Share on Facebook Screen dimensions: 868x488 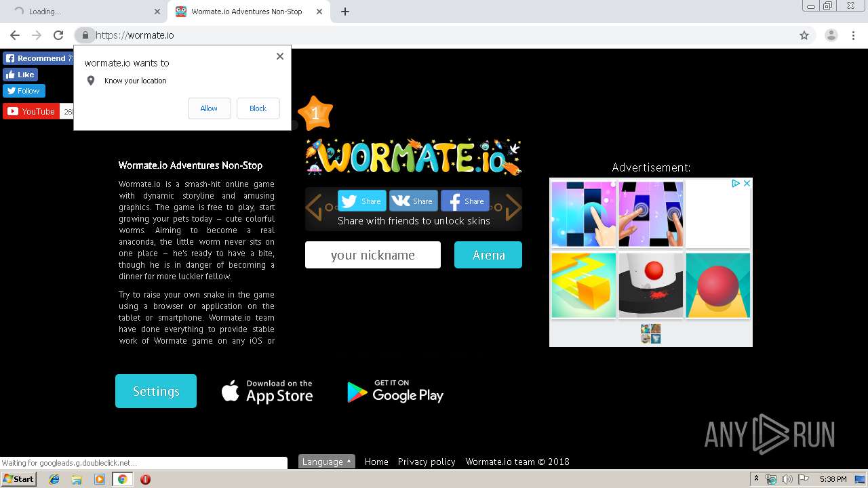[465, 201]
